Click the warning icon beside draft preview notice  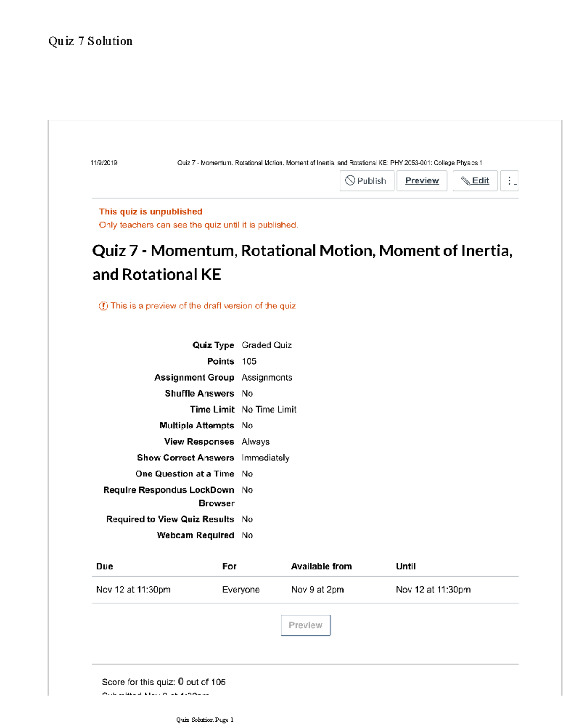click(x=103, y=306)
